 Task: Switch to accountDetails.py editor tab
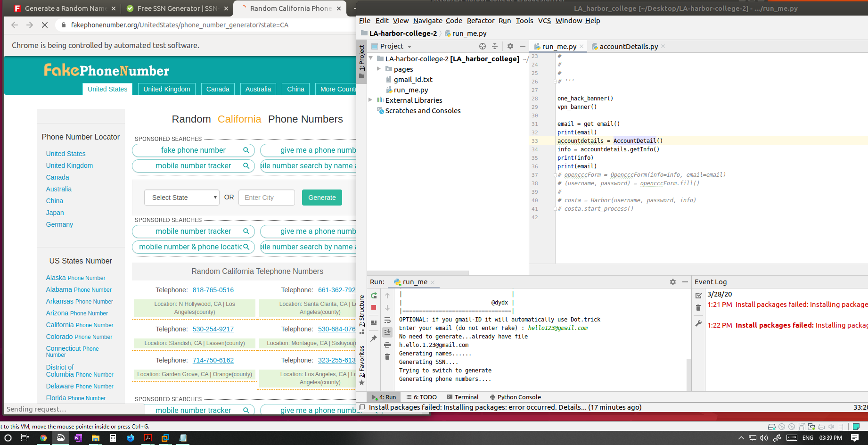(x=628, y=47)
